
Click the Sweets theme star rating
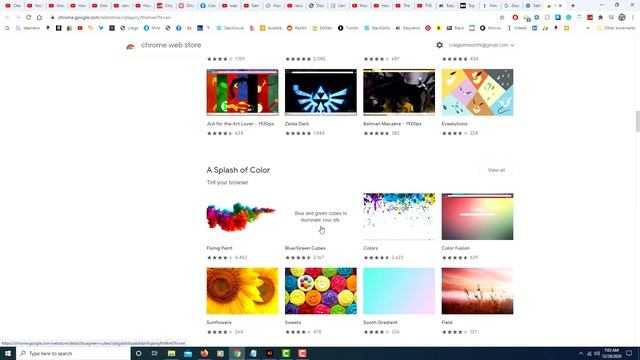(298, 332)
